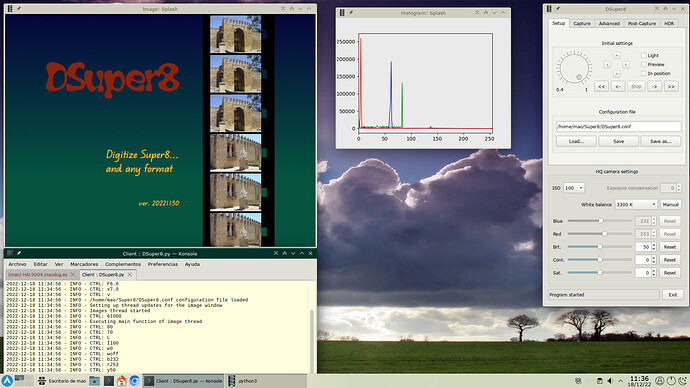
Task: Click the film icon in the Image: Splash title bar
Action: [10, 9]
